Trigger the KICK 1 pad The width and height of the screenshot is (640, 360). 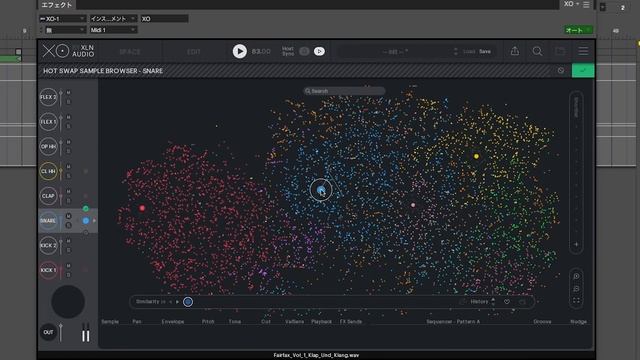[48, 270]
